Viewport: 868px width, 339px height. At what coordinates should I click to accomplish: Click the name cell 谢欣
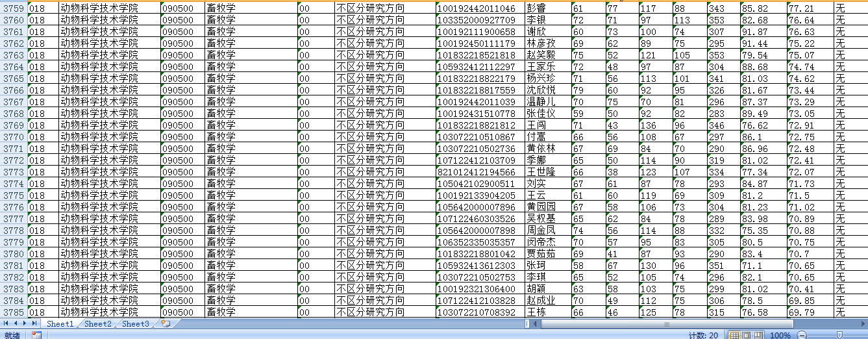547,32
